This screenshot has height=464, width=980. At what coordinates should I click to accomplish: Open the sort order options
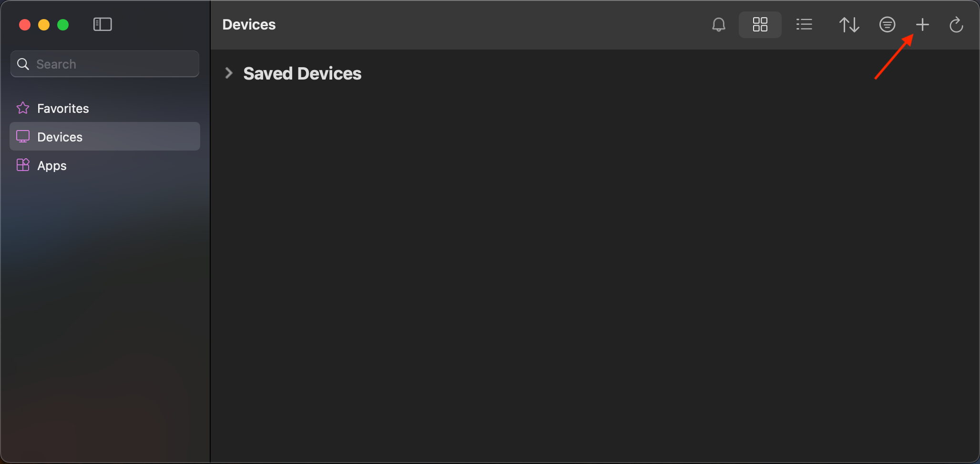[849, 25]
